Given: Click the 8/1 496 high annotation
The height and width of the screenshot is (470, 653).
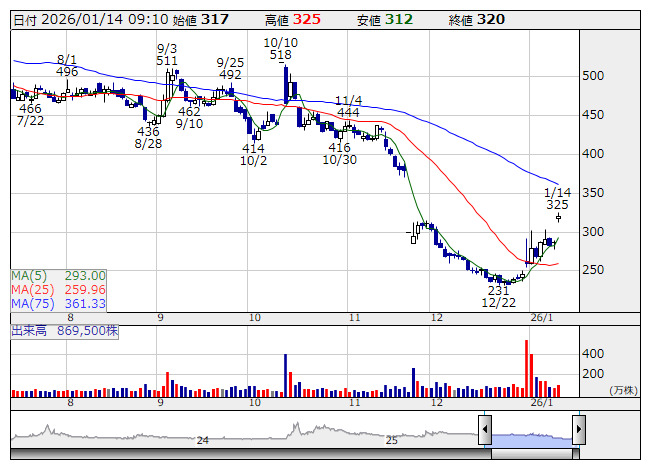Looking at the screenshot, I should point(67,66).
